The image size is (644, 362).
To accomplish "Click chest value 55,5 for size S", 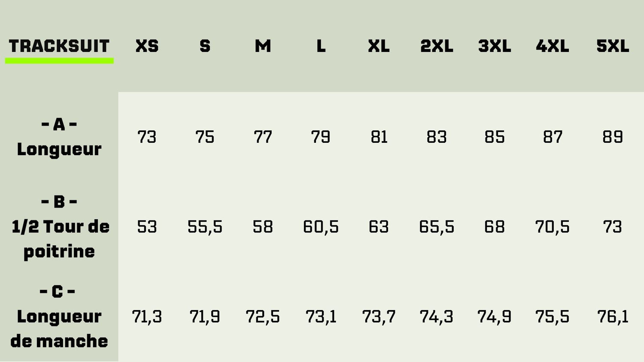I will click(205, 227).
